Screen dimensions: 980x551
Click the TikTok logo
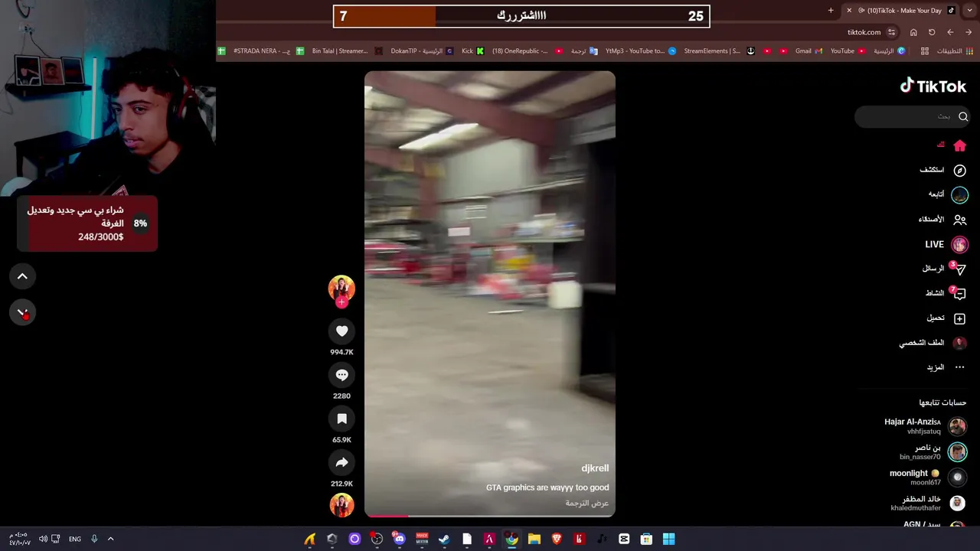pos(933,86)
